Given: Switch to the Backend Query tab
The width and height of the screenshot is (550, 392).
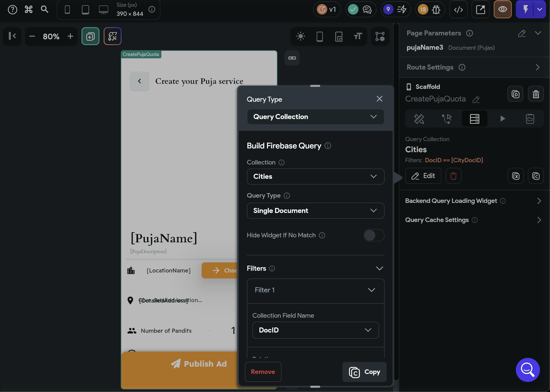Looking at the screenshot, I should pyautogui.click(x=474, y=119).
